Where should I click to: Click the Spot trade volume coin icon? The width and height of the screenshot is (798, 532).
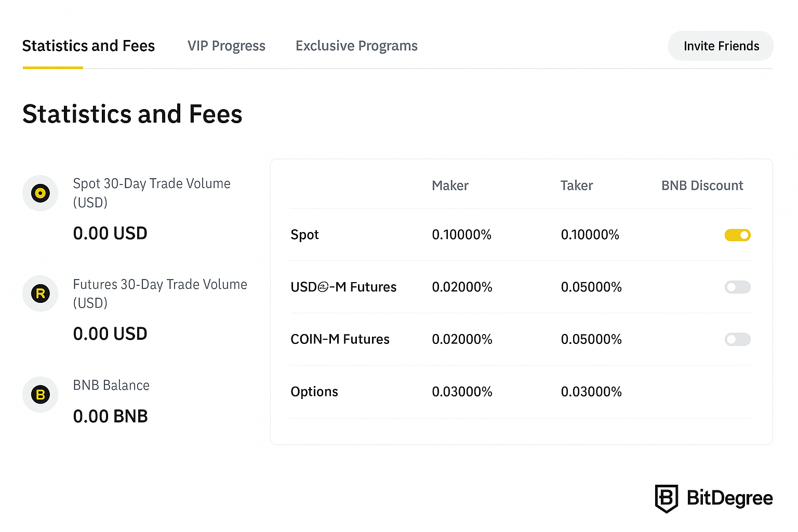click(x=40, y=193)
